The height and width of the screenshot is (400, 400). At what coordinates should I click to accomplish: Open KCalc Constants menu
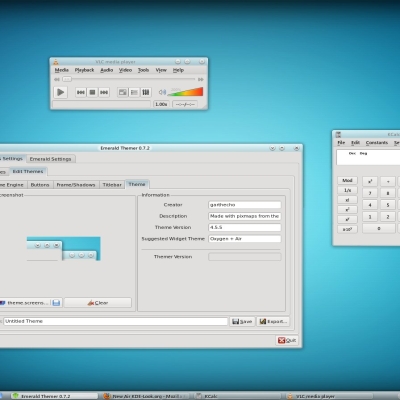(x=377, y=143)
